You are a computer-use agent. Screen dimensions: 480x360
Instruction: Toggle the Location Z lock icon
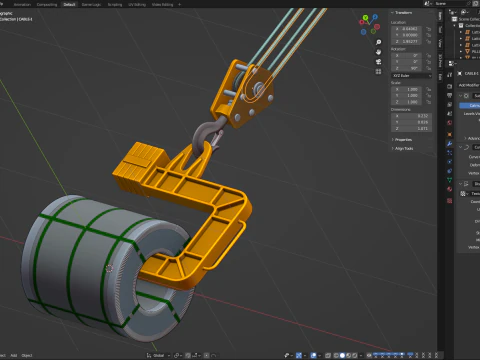[x=429, y=41]
